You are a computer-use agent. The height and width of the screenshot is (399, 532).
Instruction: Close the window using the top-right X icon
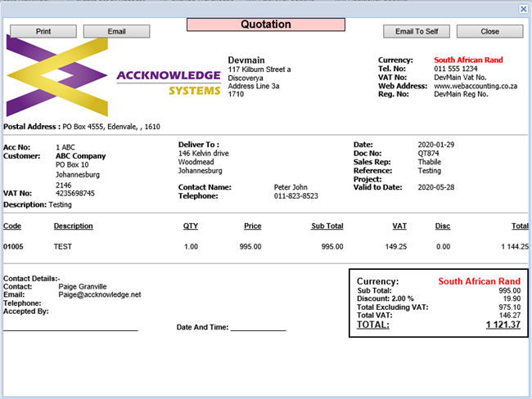pyautogui.click(x=524, y=8)
